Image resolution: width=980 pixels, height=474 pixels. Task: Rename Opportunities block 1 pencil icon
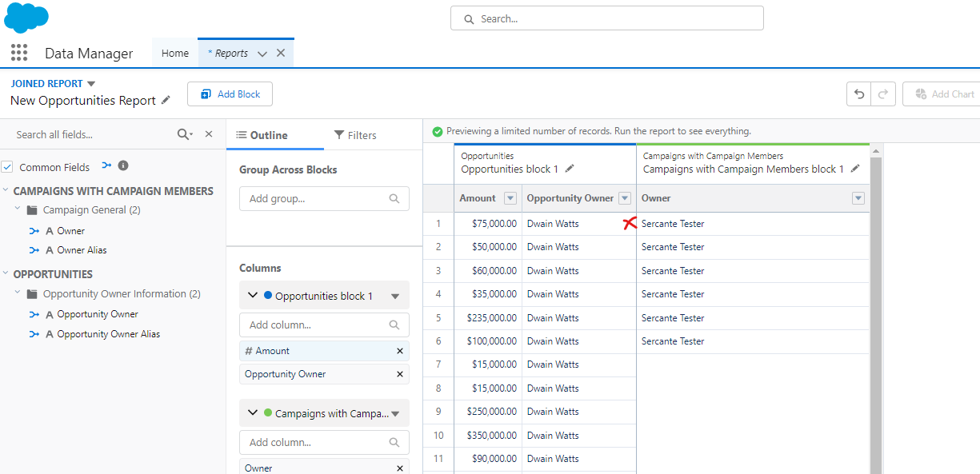pos(570,169)
